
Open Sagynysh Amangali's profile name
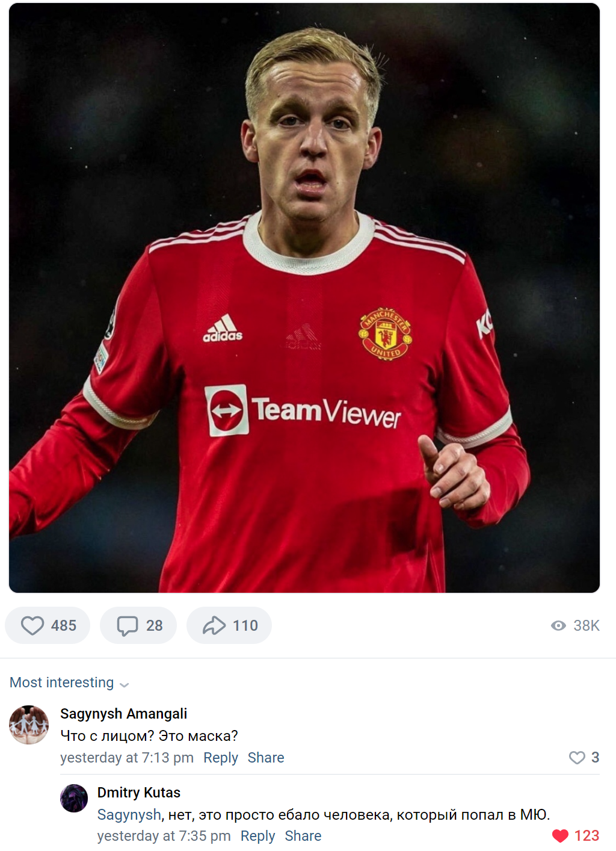coord(123,714)
